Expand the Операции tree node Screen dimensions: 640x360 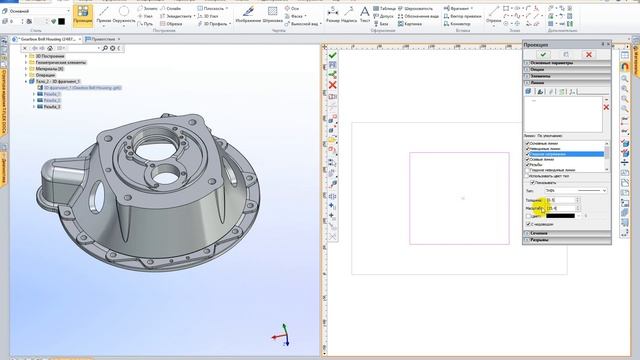[x=26, y=75]
